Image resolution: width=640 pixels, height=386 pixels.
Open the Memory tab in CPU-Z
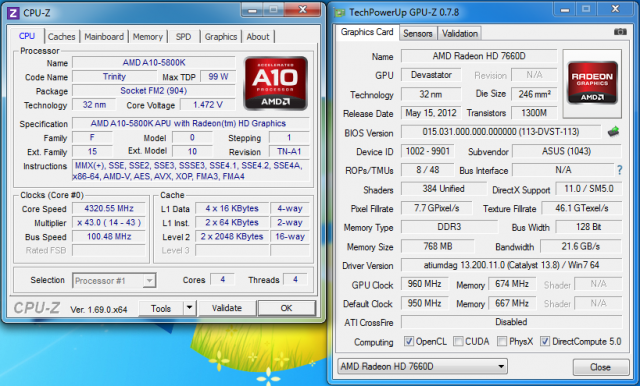click(147, 37)
